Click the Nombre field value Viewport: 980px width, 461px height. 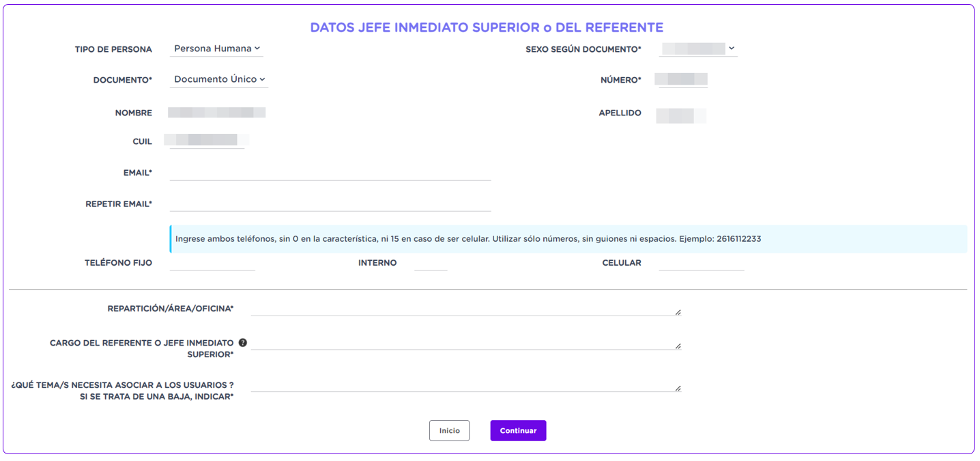click(216, 113)
